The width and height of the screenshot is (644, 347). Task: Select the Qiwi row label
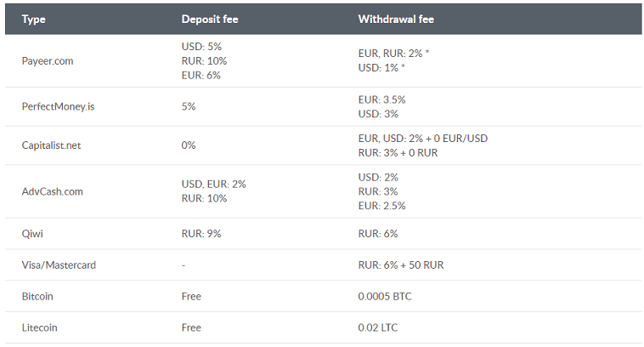click(32, 234)
